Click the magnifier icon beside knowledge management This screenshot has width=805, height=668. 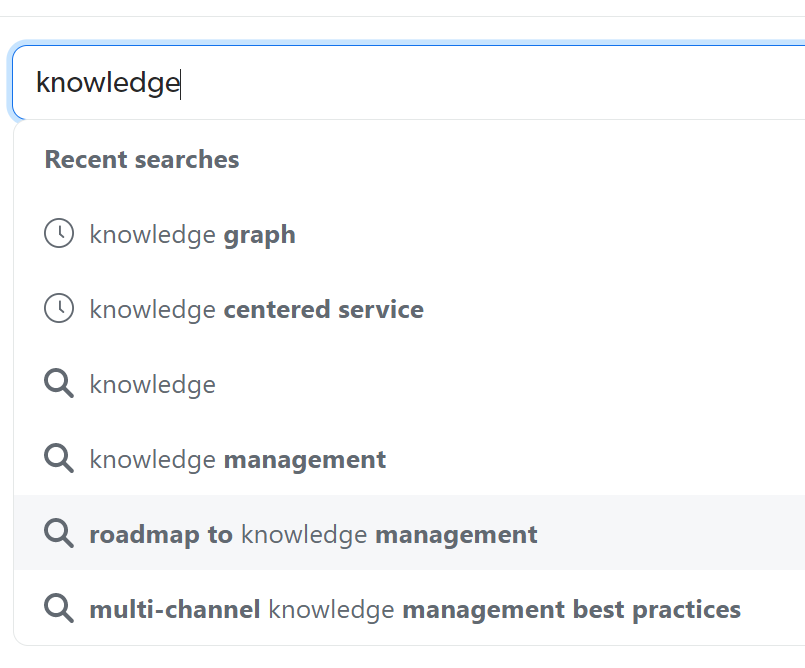(x=59, y=458)
